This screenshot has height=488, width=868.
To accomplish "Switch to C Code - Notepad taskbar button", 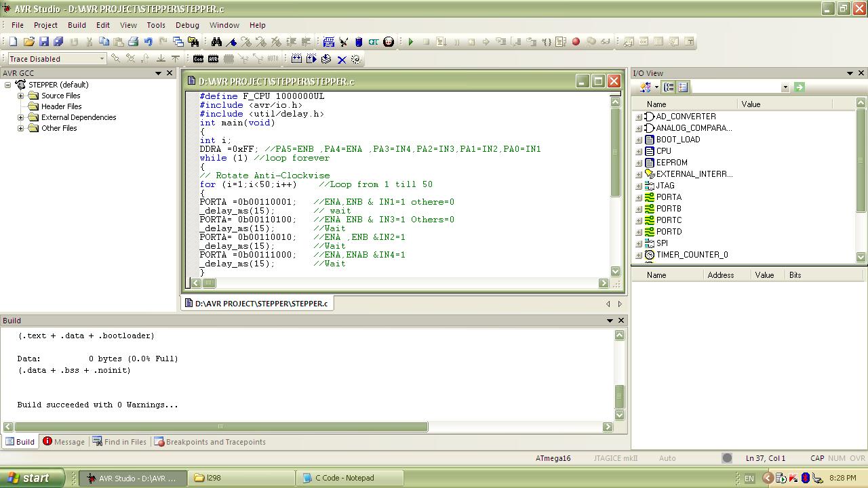I will pos(350,478).
